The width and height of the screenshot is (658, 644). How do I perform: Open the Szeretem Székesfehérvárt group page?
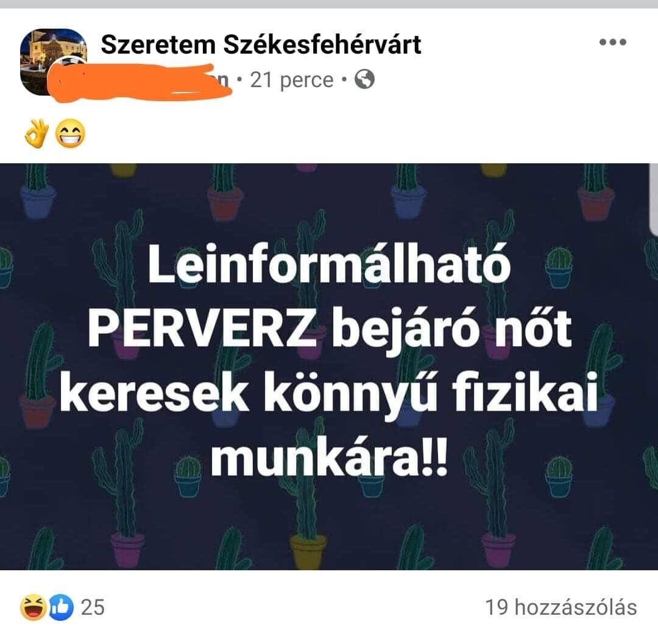tap(261, 44)
